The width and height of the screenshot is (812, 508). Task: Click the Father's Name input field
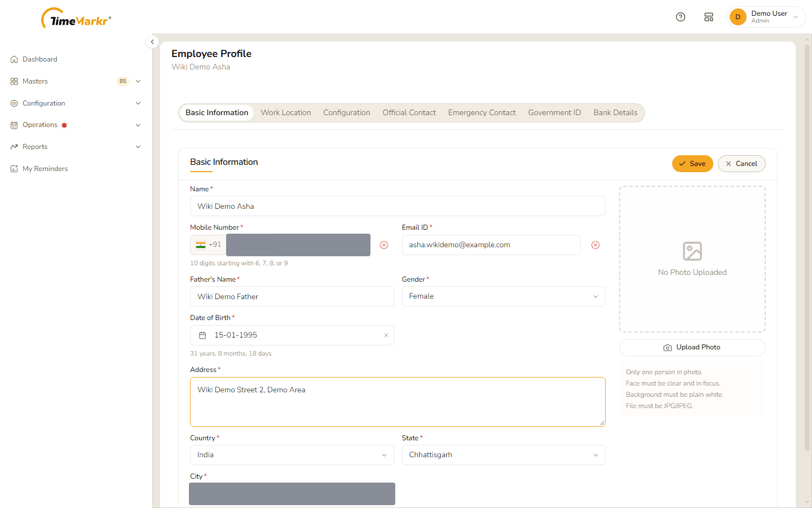coord(292,296)
